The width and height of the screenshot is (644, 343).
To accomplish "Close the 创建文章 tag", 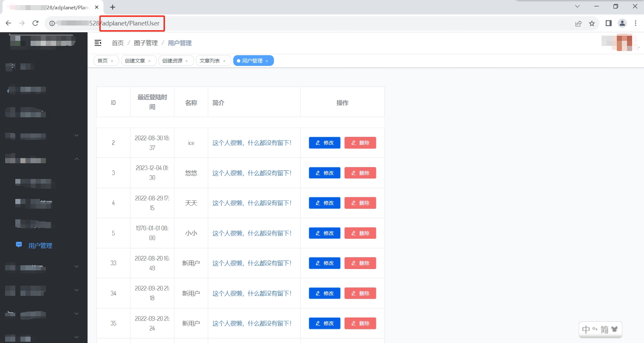I will tap(149, 61).
